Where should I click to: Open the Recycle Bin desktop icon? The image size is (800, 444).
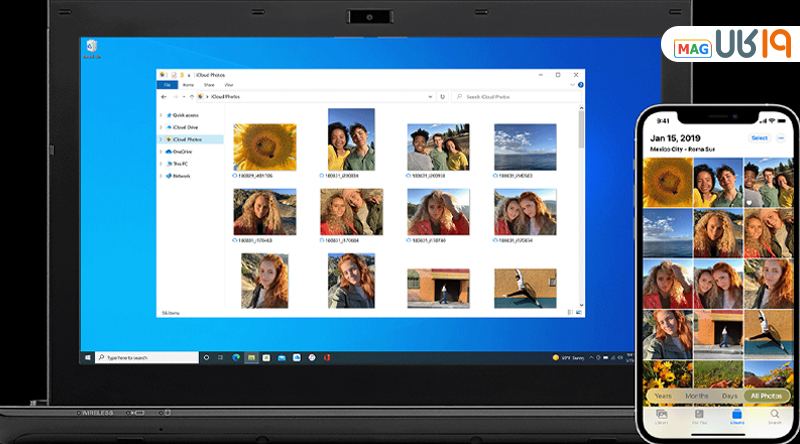(92, 47)
